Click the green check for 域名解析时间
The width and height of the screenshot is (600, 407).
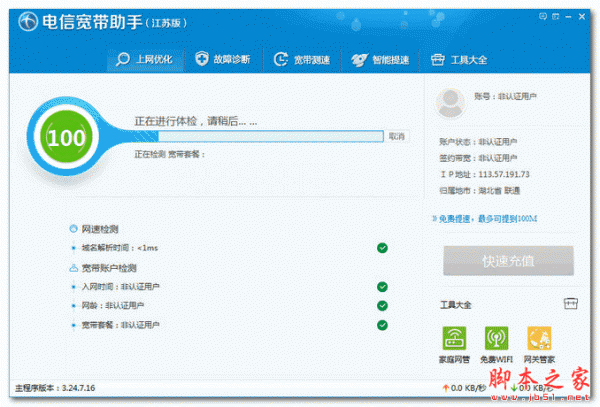point(382,248)
